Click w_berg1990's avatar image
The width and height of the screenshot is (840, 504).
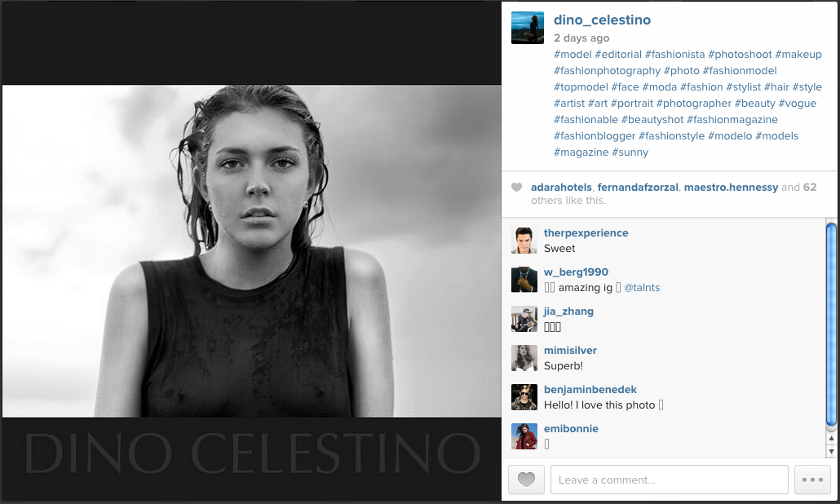(524, 280)
